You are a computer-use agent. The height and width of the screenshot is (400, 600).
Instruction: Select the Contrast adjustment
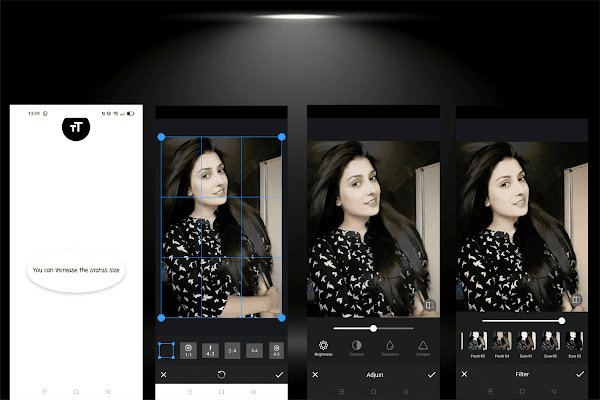click(357, 348)
